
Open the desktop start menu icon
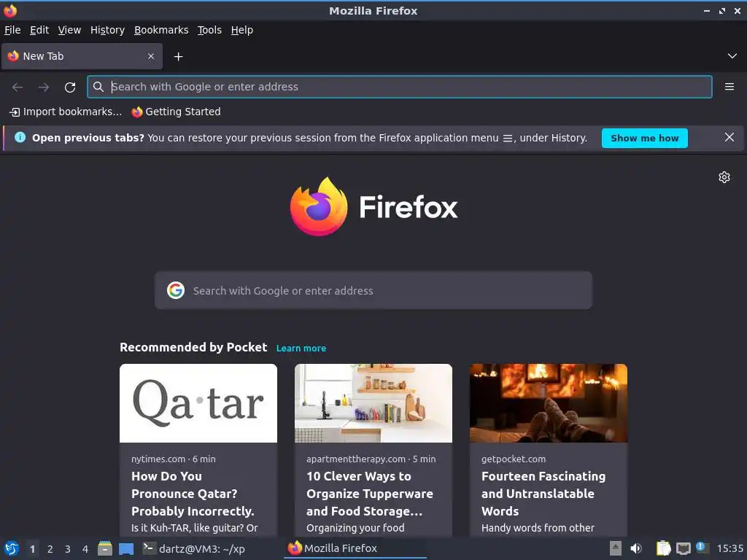coord(12,549)
